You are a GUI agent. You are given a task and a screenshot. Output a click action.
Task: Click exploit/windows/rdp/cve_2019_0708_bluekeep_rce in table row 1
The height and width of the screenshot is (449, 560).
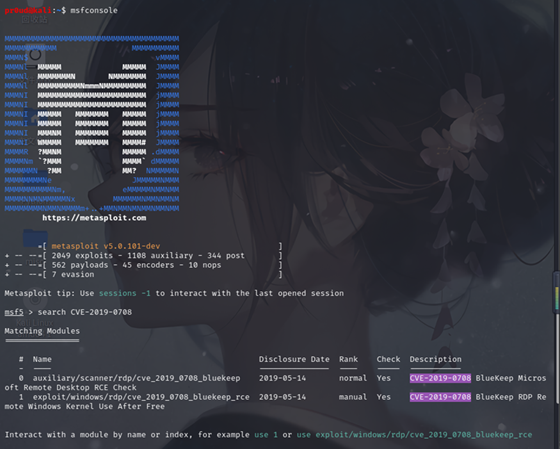pyautogui.click(x=141, y=397)
